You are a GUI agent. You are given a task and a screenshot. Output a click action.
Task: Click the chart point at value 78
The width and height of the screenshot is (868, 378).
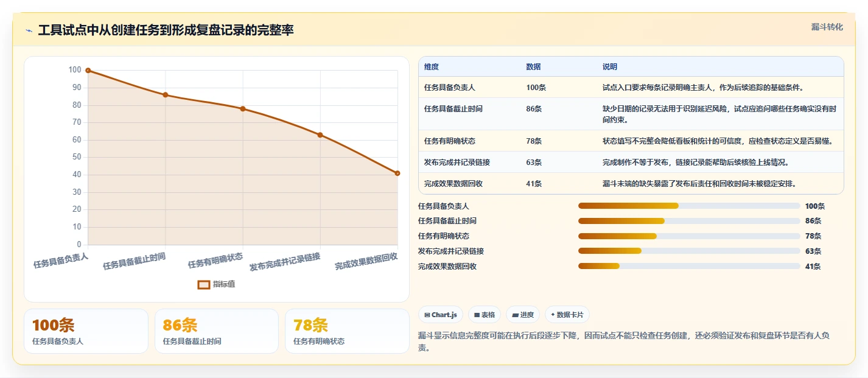[243, 109]
